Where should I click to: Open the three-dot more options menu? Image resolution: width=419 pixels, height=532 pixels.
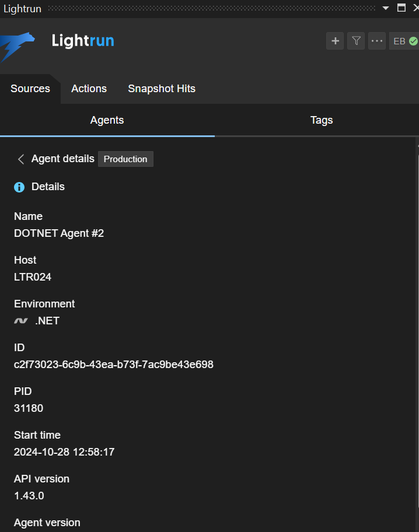point(377,41)
